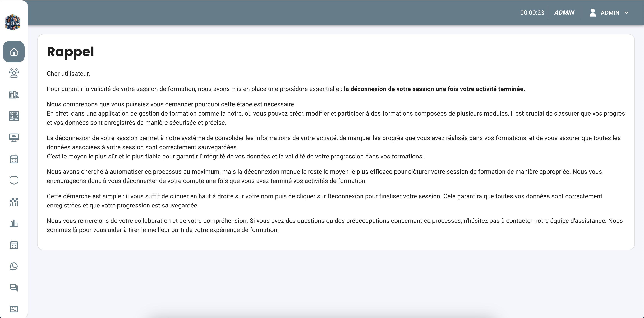The width and height of the screenshot is (644, 318).
Task: Open the library books icon in sidebar
Action: click(x=14, y=95)
